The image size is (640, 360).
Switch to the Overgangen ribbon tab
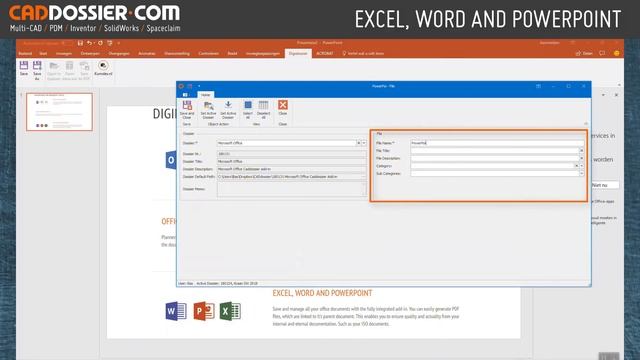click(x=119, y=53)
